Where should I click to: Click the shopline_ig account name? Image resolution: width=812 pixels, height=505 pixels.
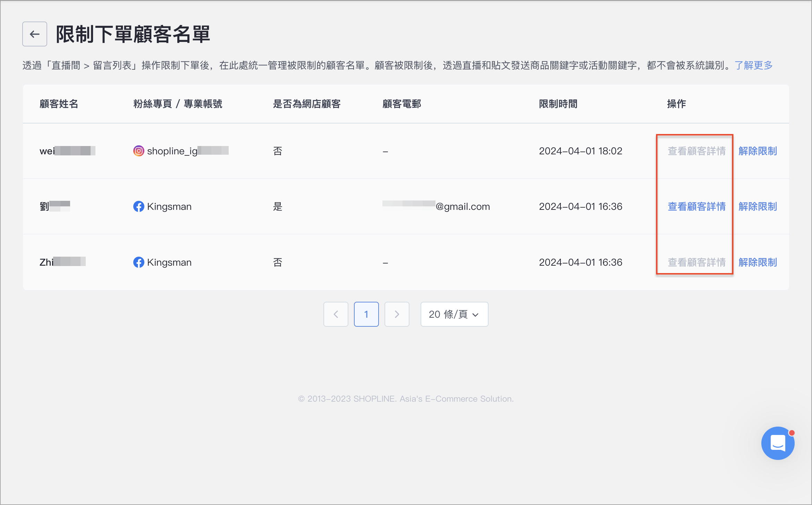click(188, 151)
